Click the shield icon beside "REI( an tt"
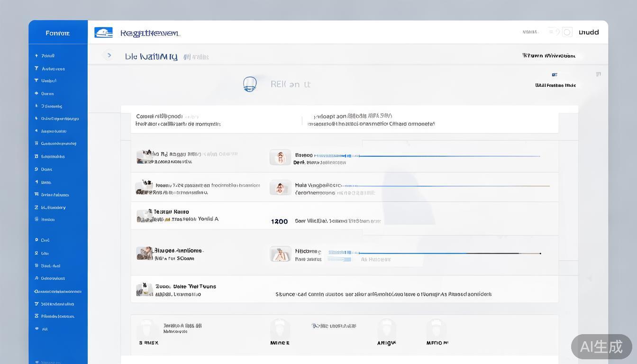The height and width of the screenshot is (364, 637). click(x=250, y=84)
